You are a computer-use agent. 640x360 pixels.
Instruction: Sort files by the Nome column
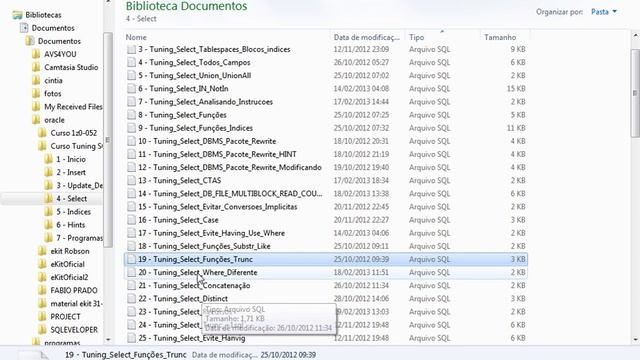click(x=136, y=37)
